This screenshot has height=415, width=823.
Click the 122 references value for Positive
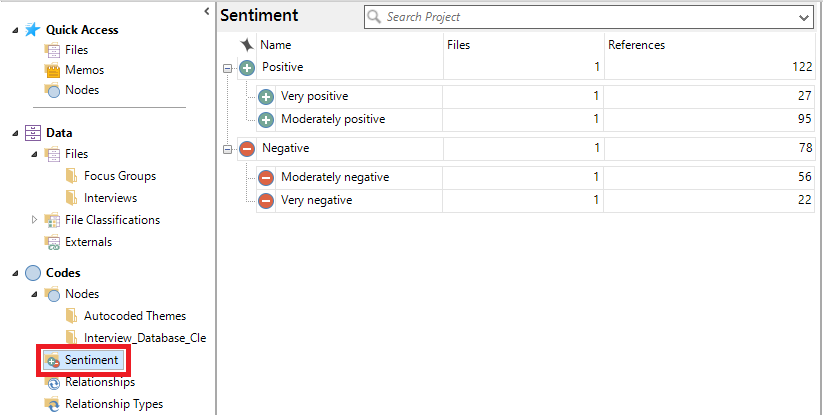click(x=802, y=67)
